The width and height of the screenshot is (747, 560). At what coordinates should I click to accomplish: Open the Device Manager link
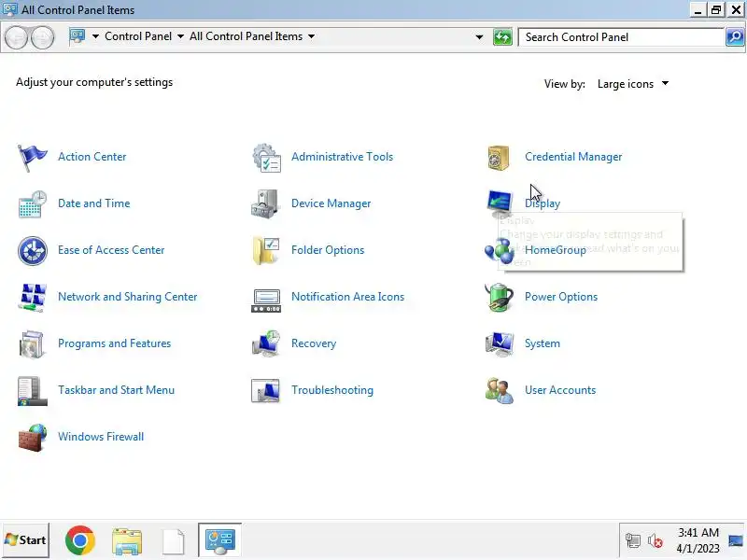[x=331, y=203]
